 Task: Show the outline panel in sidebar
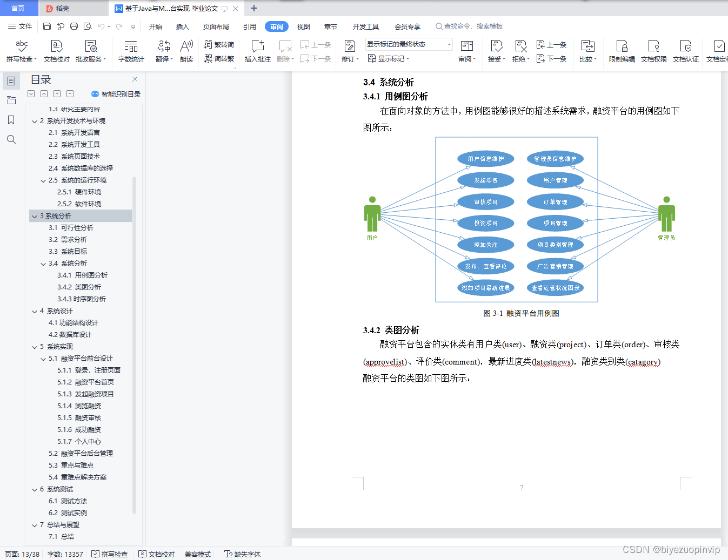tap(11, 81)
